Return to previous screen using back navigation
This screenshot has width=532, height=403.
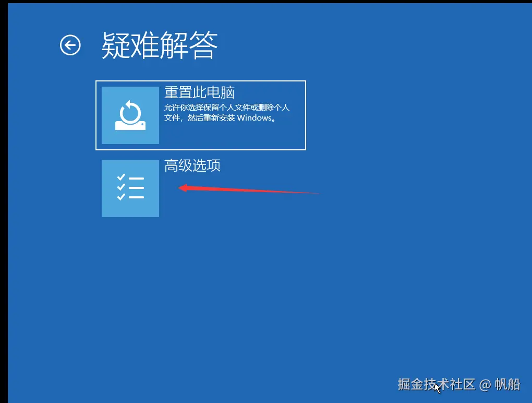70,45
